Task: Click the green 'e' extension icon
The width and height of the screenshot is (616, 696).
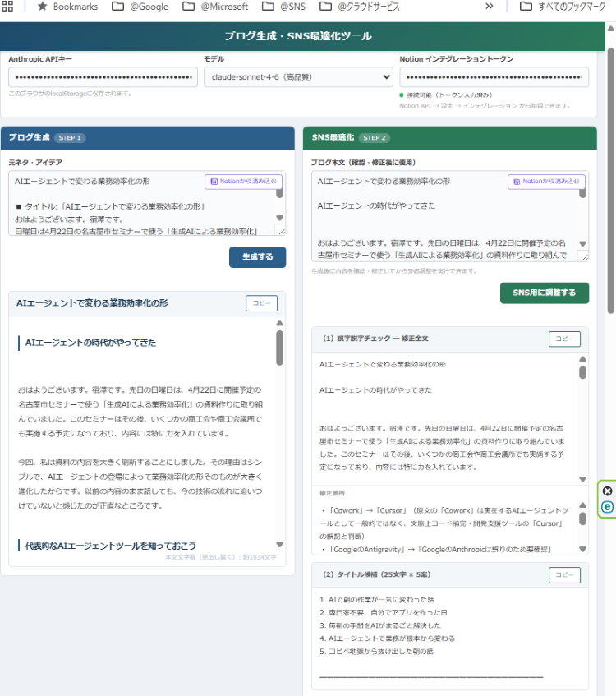Action: [x=607, y=507]
